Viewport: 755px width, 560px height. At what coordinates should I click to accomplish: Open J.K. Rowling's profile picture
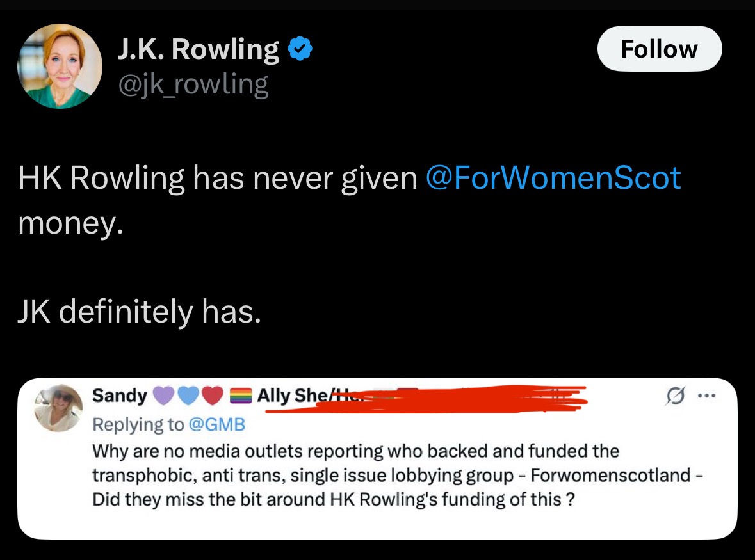click(60, 66)
